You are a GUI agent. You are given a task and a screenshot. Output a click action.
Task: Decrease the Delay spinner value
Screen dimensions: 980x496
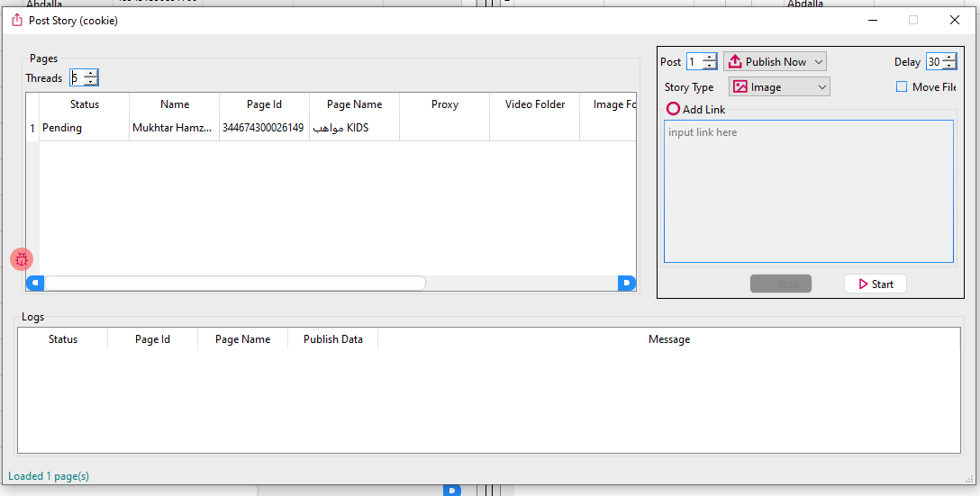(949, 67)
